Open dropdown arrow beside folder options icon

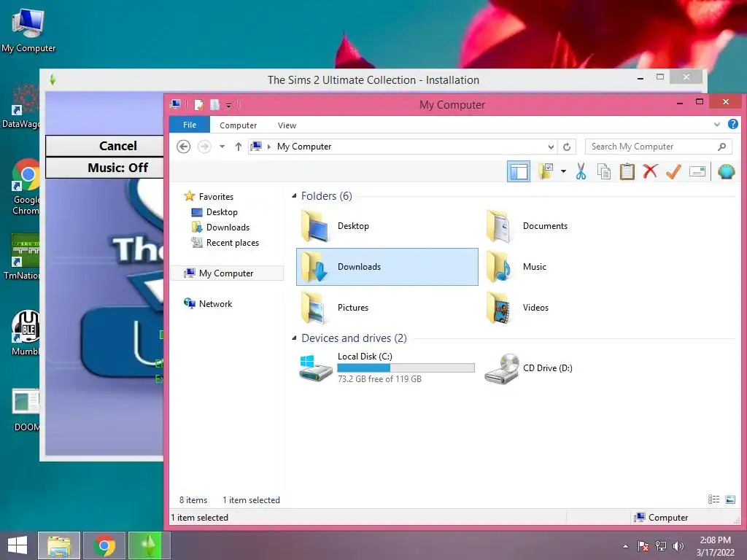click(563, 171)
